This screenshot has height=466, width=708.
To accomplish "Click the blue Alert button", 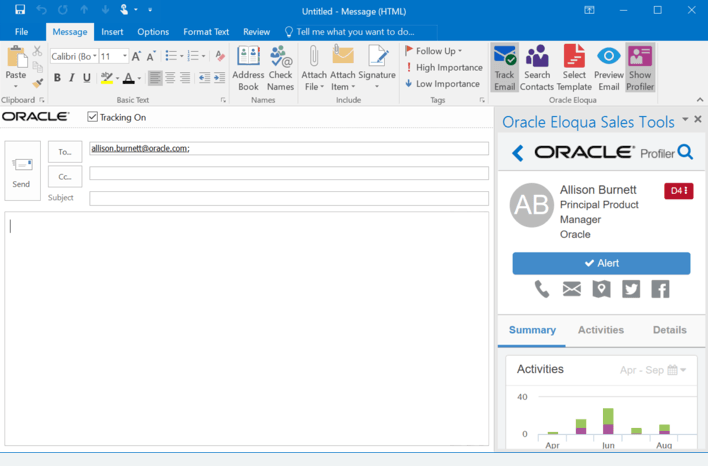I will pyautogui.click(x=601, y=263).
